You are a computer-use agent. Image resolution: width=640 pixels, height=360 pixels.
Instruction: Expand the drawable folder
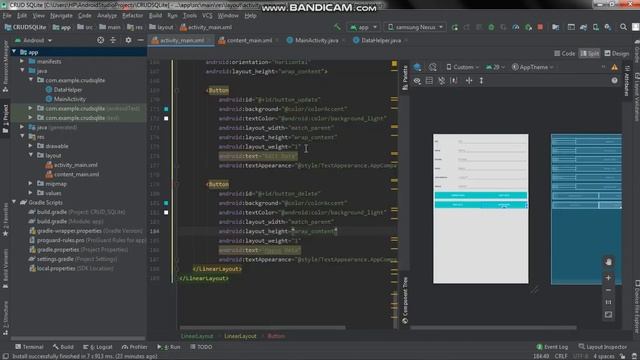[31, 146]
